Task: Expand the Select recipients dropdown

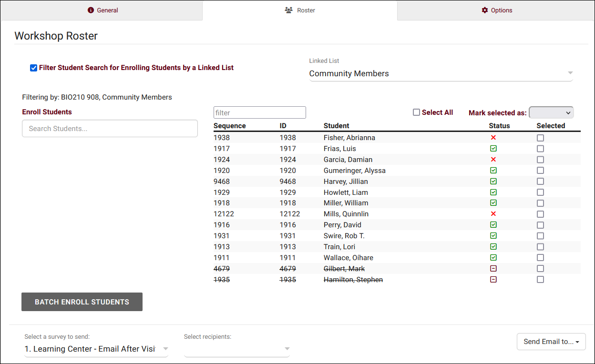Action: [x=236, y=349]
